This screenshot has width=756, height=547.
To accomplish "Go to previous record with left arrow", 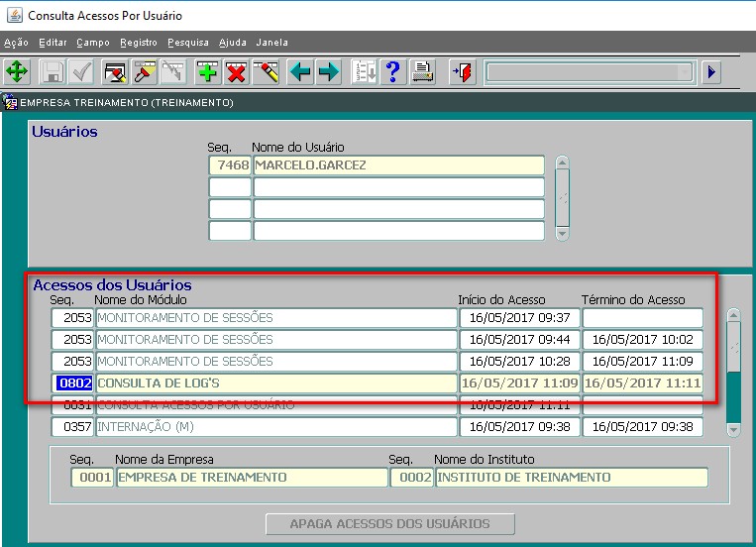I will tap(300, 72).
